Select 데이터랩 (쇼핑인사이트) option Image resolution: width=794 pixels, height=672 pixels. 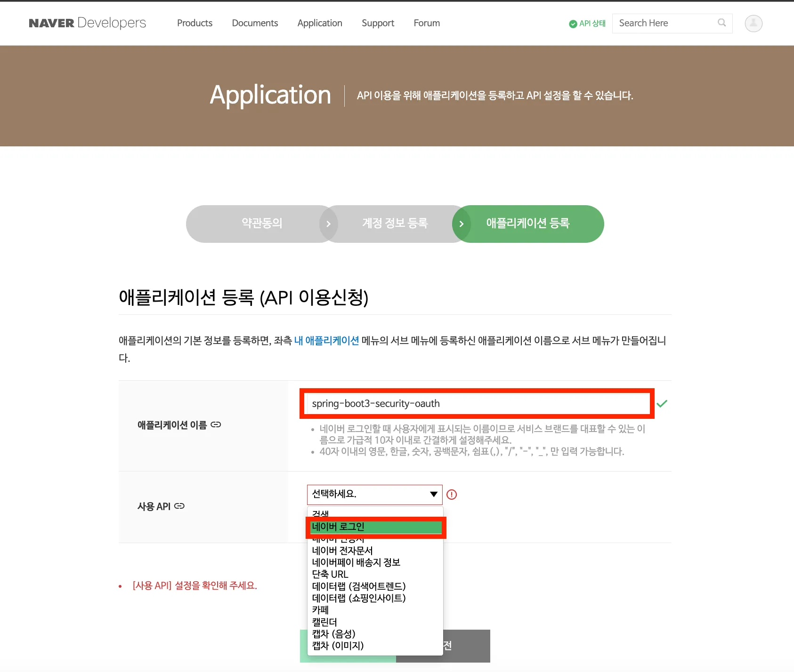pos(375,598)
